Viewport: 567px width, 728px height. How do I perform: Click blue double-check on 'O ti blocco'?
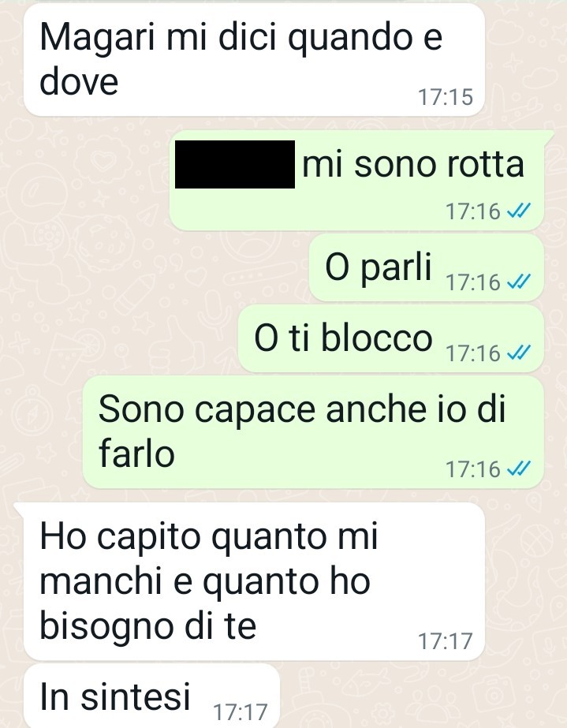click(x=518, y=354)
